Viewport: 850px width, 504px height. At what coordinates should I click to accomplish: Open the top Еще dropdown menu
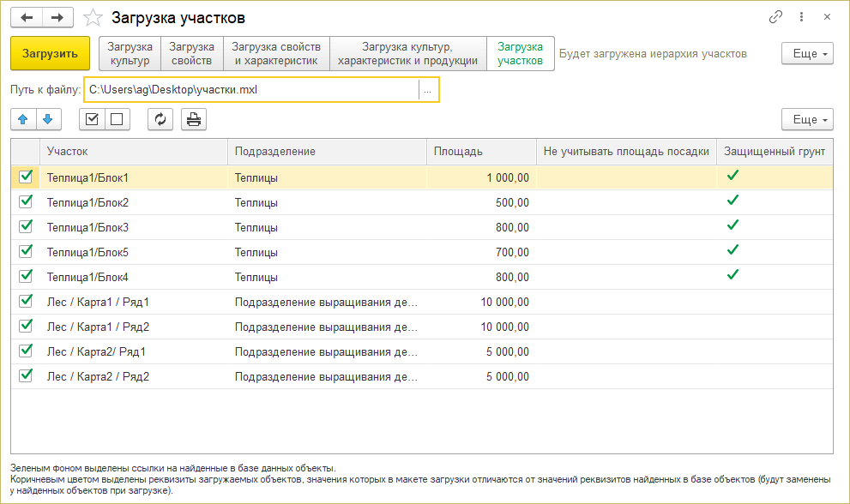coord(807,53)
